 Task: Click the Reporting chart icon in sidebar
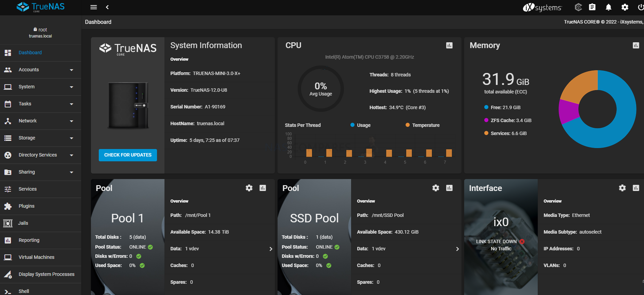tap(8, 240)
